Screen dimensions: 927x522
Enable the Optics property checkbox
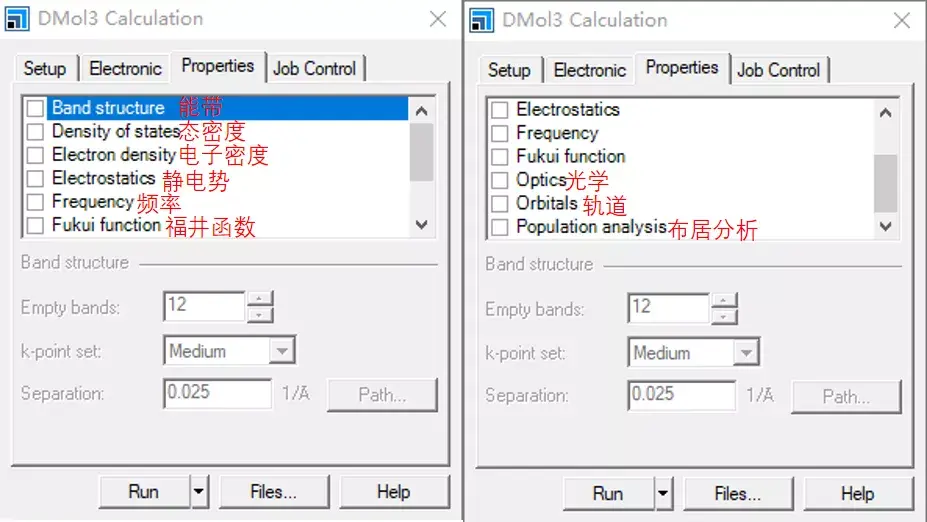pyautogui.click(x=500, y=180)
